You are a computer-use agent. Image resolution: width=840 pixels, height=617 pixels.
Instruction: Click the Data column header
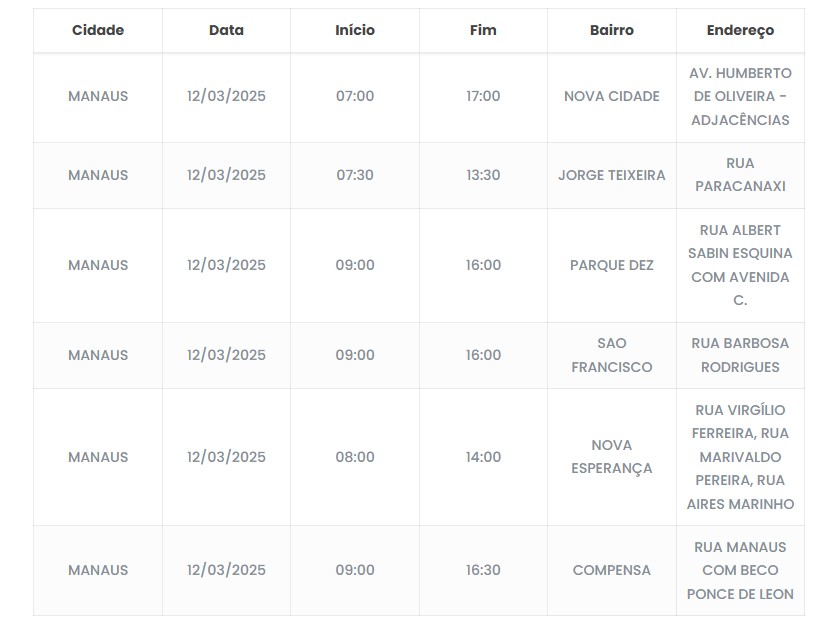point(226,30)
